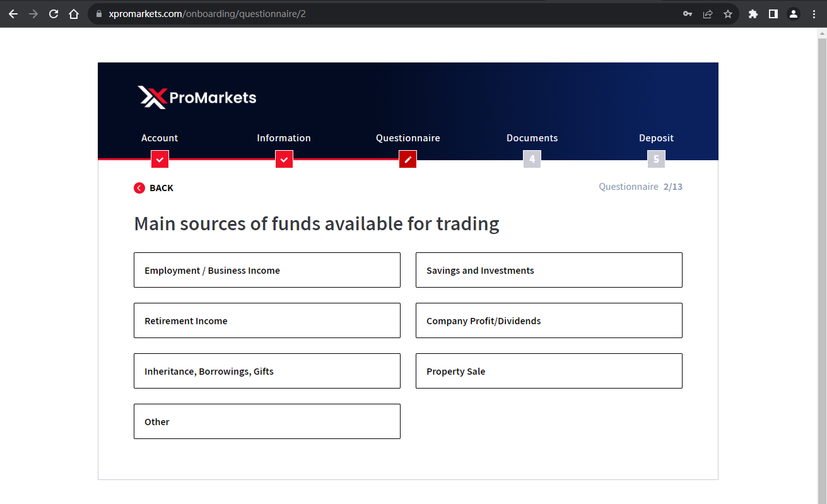Select Employment / Business Income option

(267, 270)
